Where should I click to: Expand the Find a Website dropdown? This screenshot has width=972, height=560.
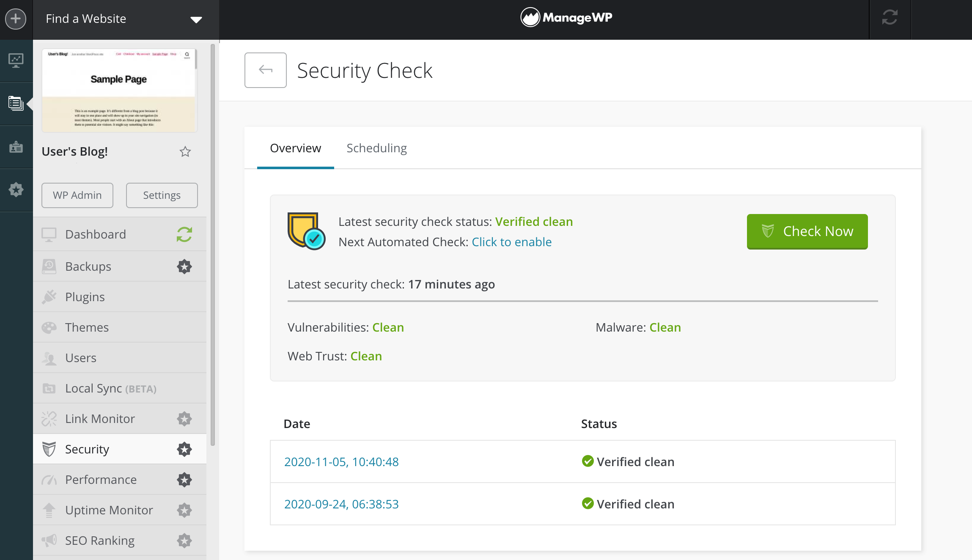point(196,19)
